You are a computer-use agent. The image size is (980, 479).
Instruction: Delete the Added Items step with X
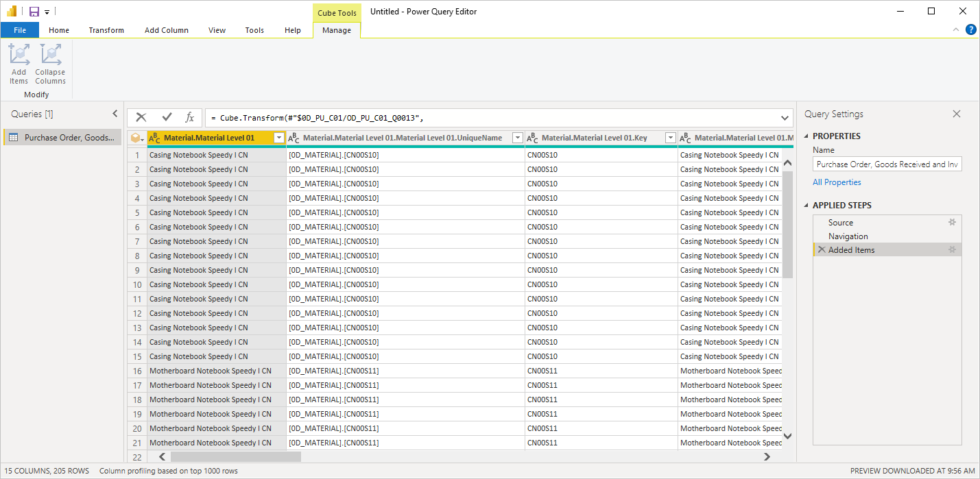(822, 250)
